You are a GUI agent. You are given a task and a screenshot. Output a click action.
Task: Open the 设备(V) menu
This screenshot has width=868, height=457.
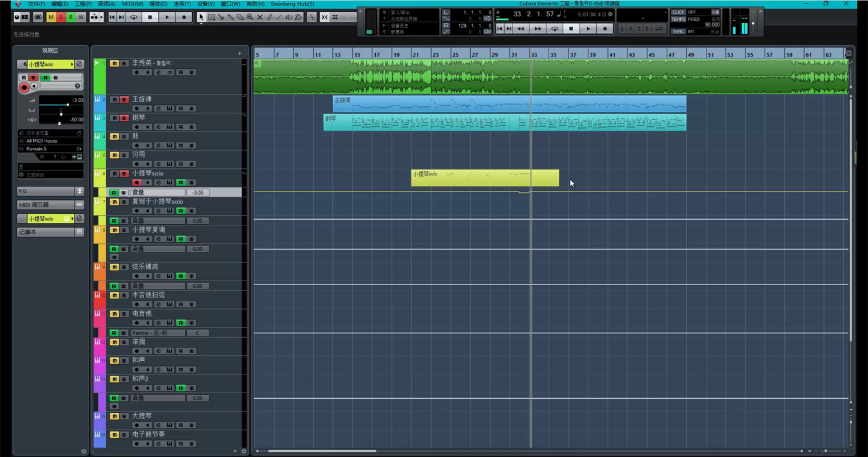(x=206, y=4)
